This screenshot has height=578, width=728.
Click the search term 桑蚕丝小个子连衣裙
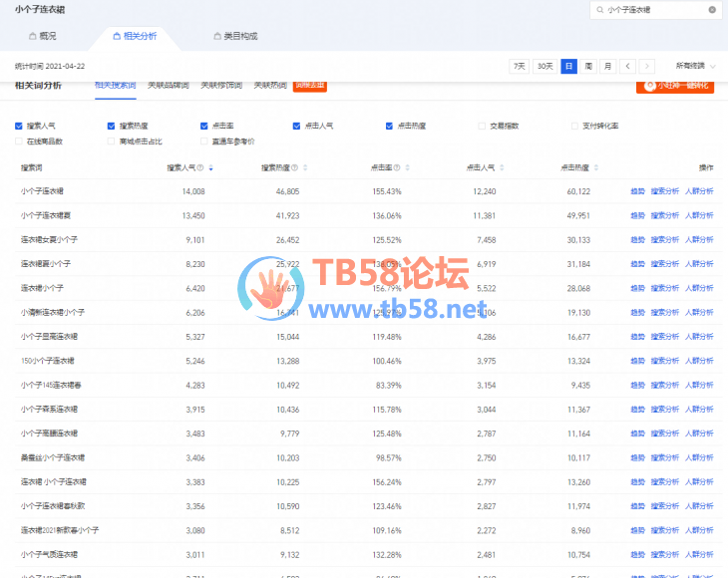[x=53, y=457]
